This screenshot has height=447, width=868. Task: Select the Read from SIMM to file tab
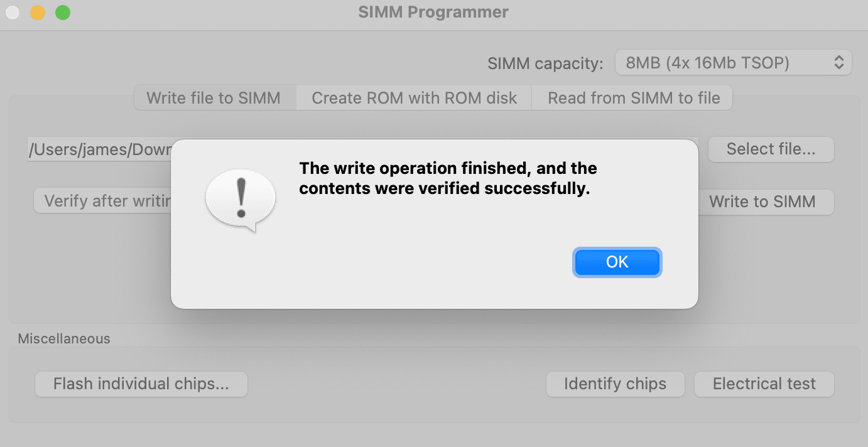click(633, 98)
